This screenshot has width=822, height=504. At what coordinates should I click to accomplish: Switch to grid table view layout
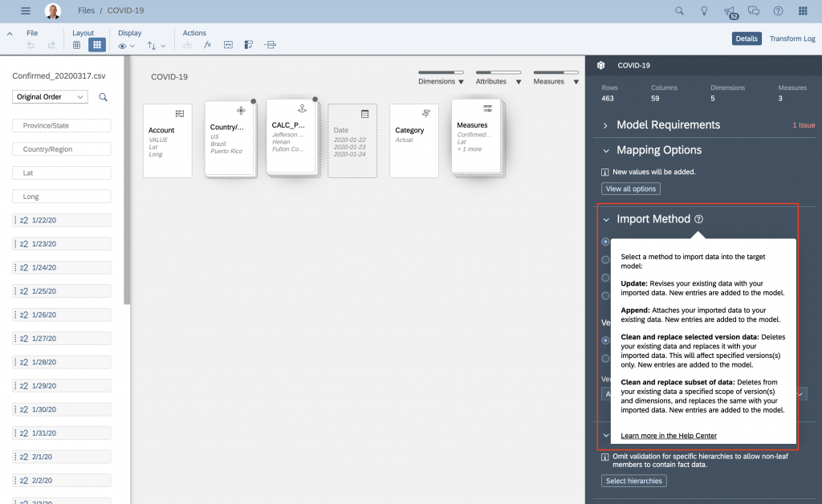pos(76,45)
